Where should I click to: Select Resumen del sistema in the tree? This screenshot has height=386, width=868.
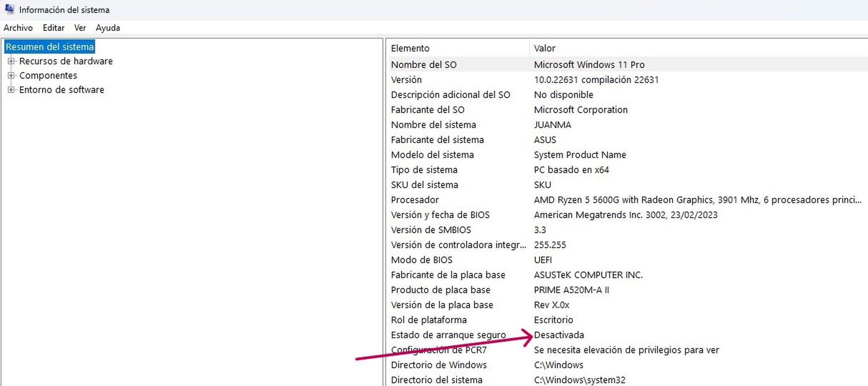tap(50, 47)
